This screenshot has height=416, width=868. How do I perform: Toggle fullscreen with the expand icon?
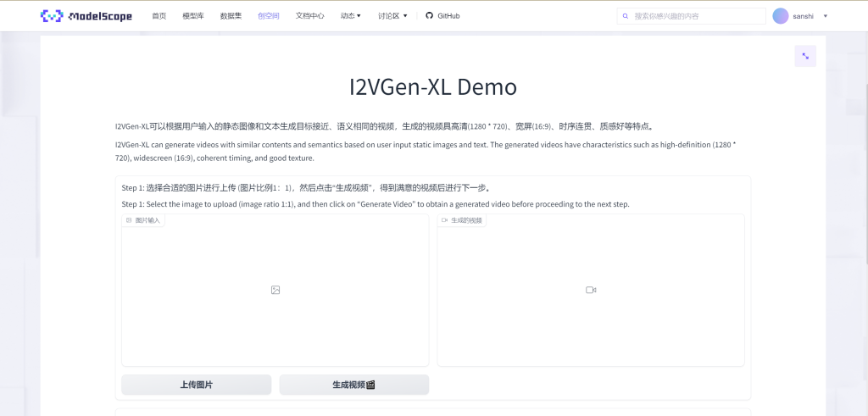click(805, 57)
